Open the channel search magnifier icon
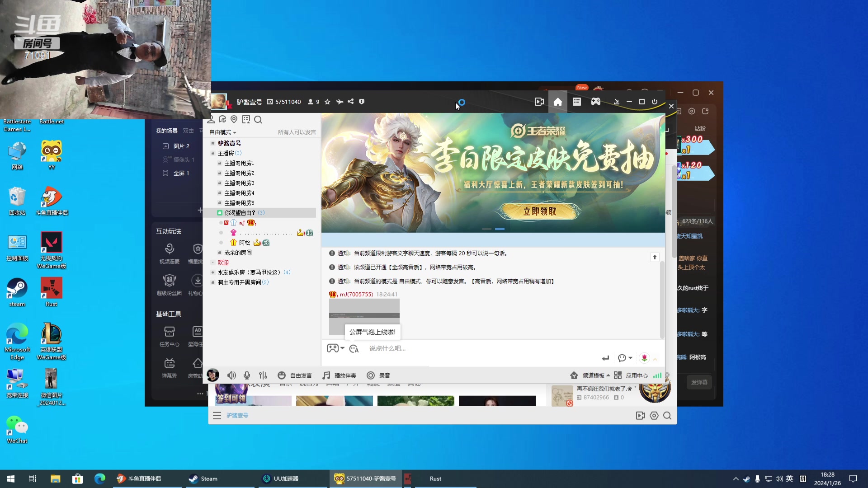The image size is (868, 488). pos(258,120)
